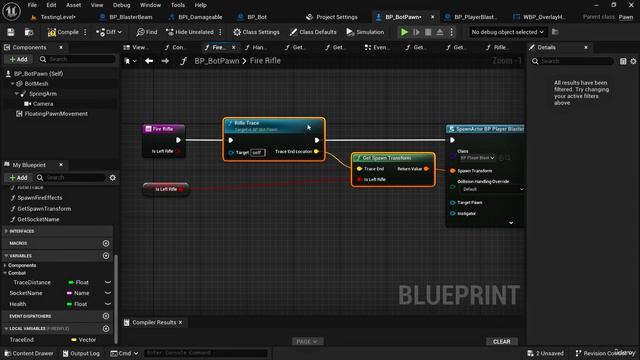Open the debug object selector dropdown

[x=507, y=32]
